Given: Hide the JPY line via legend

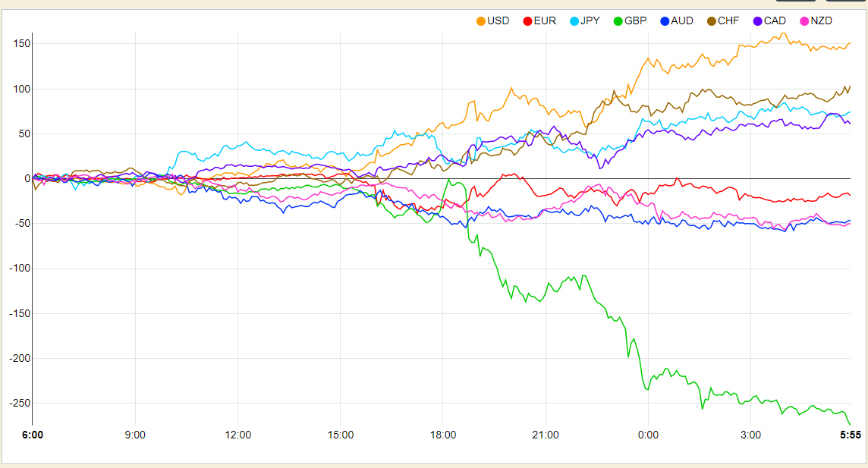Looking at the screenshot, I should (585, 21).
